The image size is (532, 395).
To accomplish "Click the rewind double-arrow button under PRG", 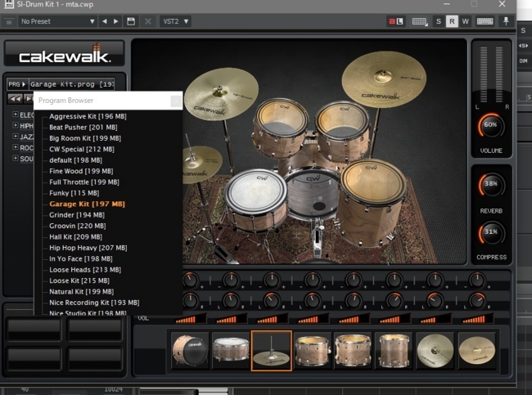I will pyautogui.click(x=15, y=99).
